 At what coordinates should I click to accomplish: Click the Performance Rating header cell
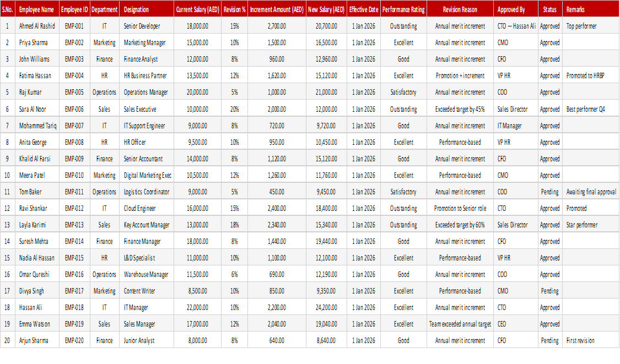[x=403, y=9]
